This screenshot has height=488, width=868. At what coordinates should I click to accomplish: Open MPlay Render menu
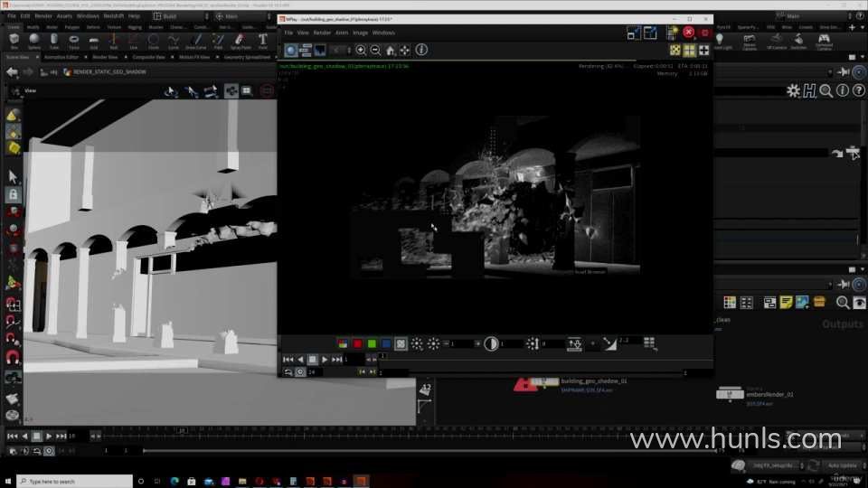322,33
